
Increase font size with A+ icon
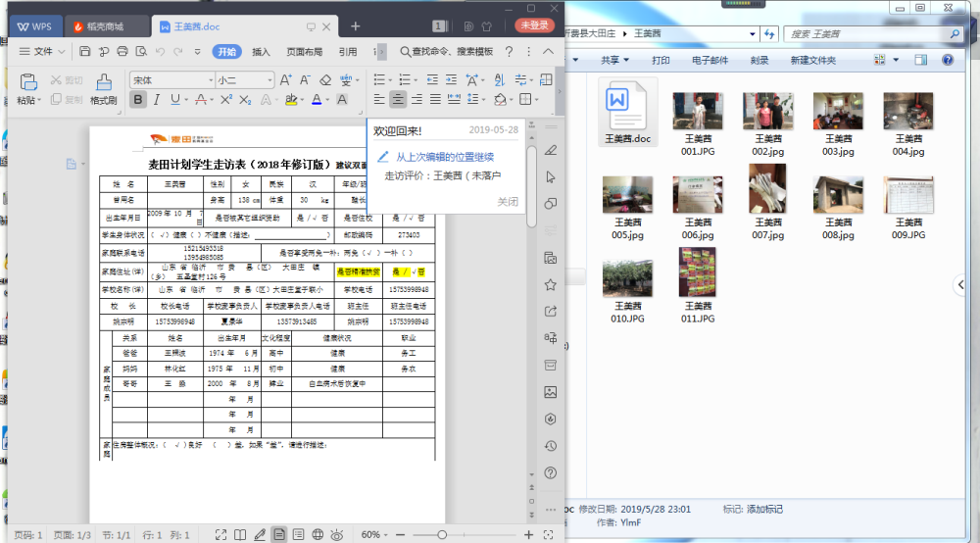click(285, 80)
